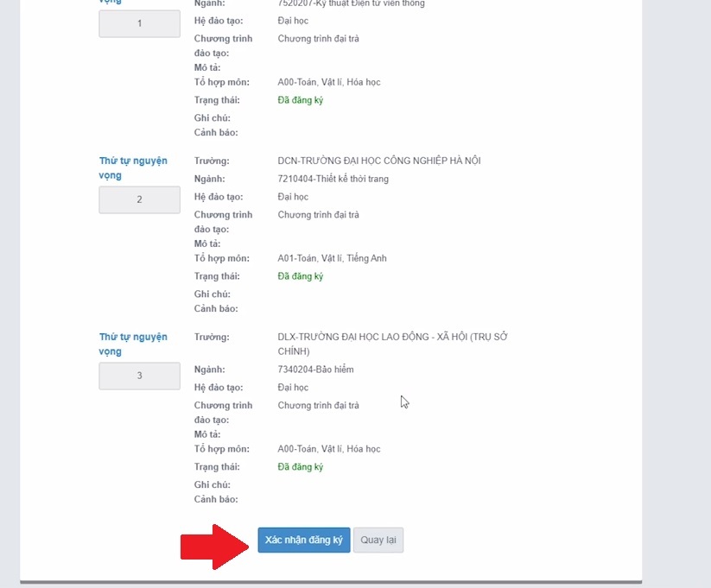Select the order box showing number 2

[x=139, y=199]
